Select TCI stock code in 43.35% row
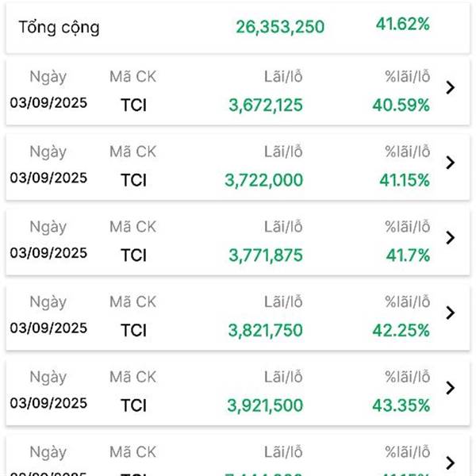Screen dimensions: 476x476 coord(133,405)
